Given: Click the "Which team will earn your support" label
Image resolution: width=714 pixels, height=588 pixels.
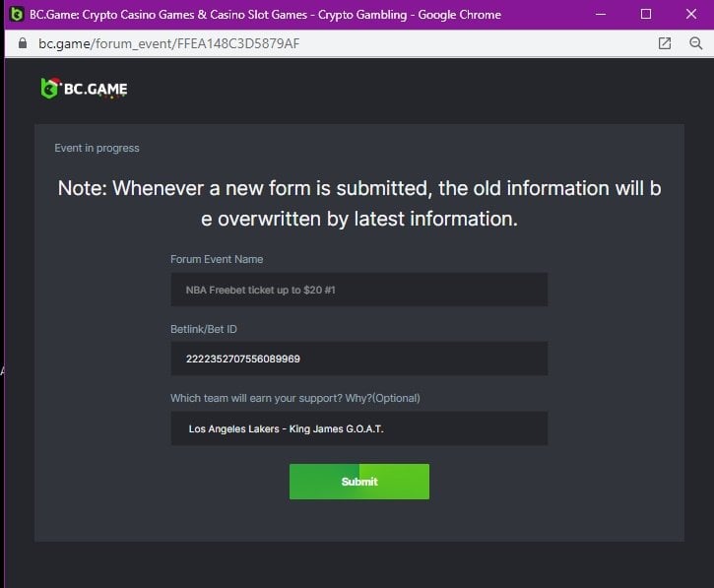Looking at the screenshot, I should (294, 398).
